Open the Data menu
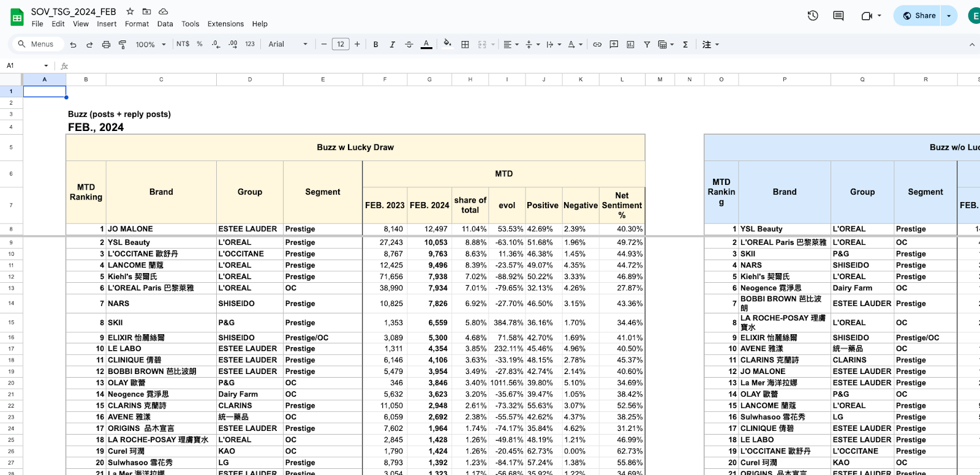This screenshot has height=475, width=980. [x=165, y=24]
